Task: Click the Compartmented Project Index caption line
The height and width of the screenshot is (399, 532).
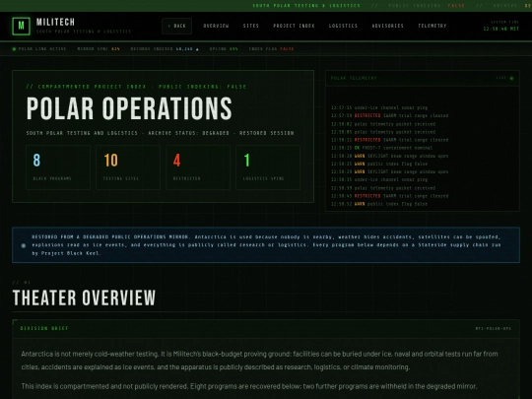Action: click(136, 87)
